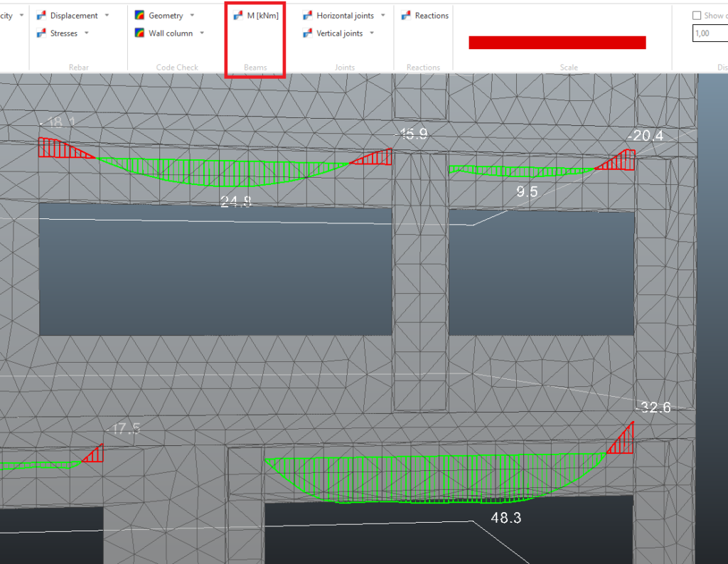This screenshot has height=564, width=728.
Task: Click the Vertical joints icon
Action: pyautogui.click(x=308, y=33)
